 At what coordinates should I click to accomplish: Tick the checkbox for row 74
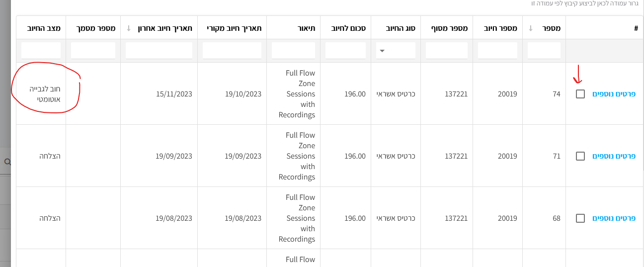[580, 94]
